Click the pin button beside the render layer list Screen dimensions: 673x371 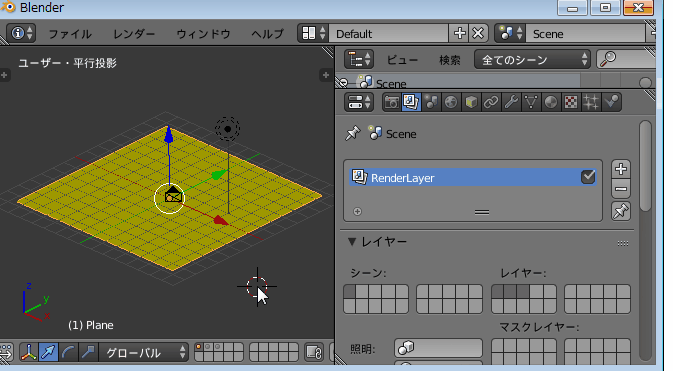(621, 211)
